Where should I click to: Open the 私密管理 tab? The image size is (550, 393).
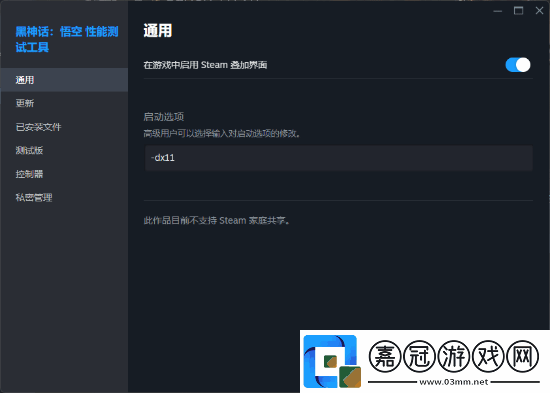pos(64,197)
